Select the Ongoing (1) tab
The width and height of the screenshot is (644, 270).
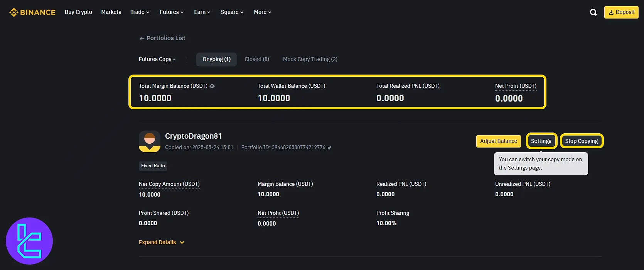tap(216, 59)
